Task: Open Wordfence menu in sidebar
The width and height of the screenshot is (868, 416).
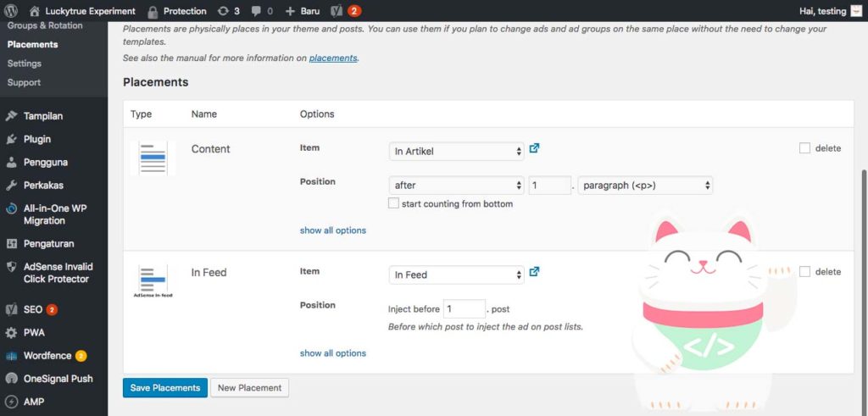Action: [47, 356]
